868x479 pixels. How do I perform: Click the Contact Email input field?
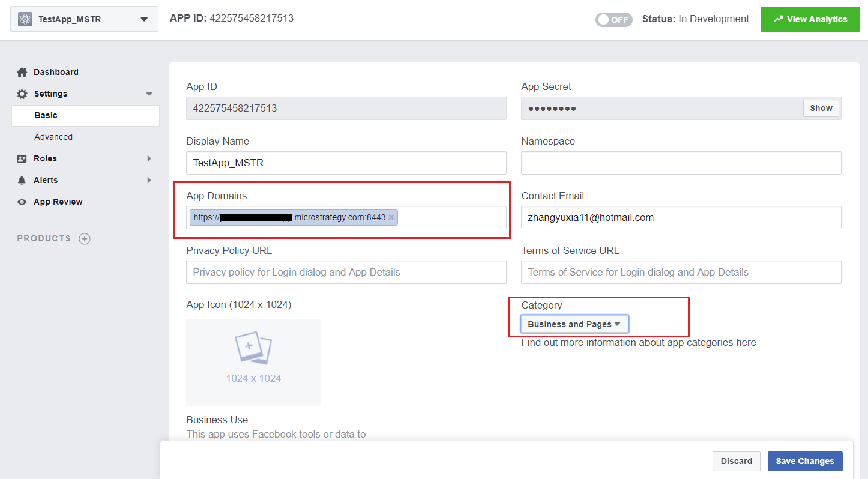click(x=681, y=217)
